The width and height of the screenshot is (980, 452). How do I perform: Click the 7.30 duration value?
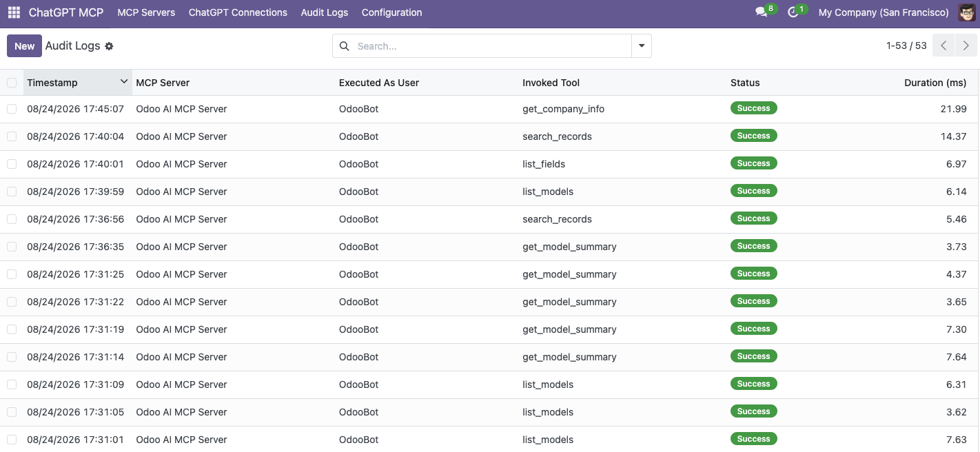(x=957, y=329)
